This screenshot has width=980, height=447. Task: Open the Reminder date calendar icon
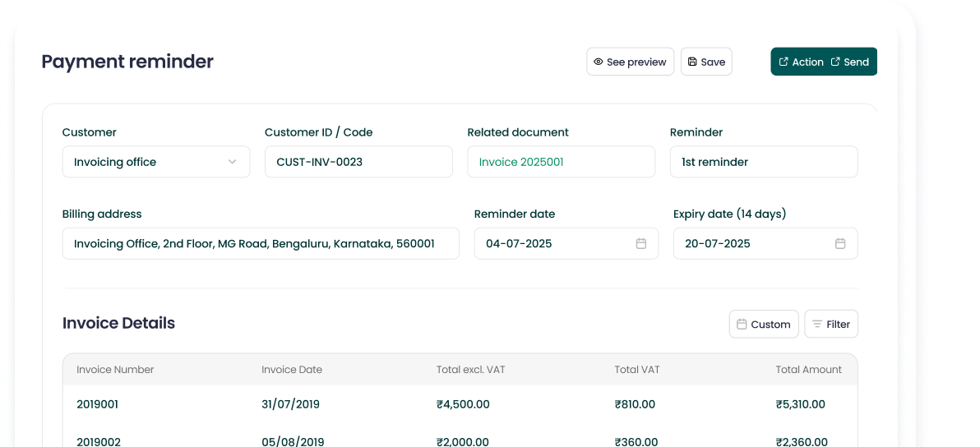tap(641, 244)
